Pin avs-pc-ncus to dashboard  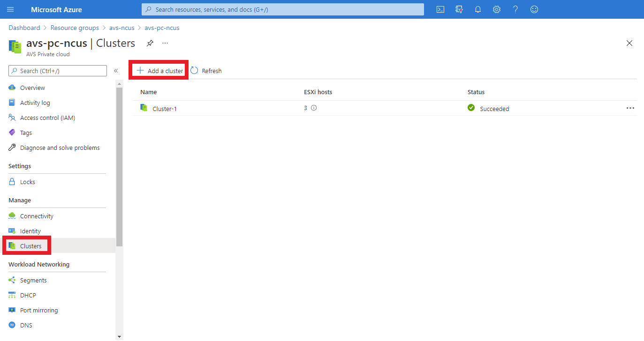[150, 43]
